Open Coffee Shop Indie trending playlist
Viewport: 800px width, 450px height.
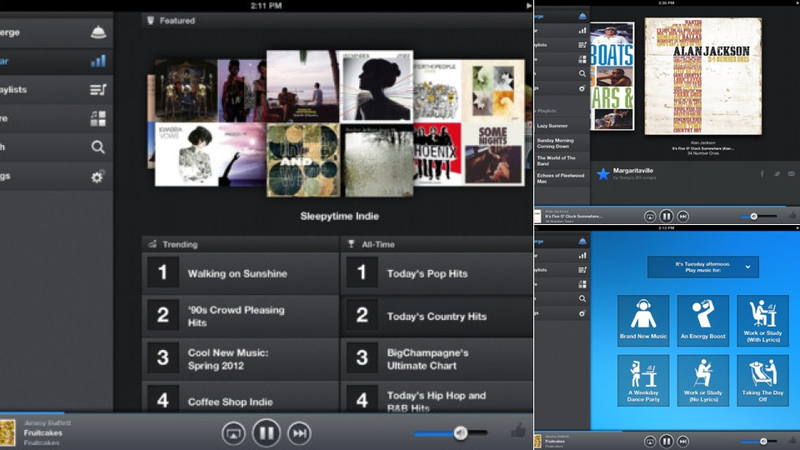click(x=240, y=397)
